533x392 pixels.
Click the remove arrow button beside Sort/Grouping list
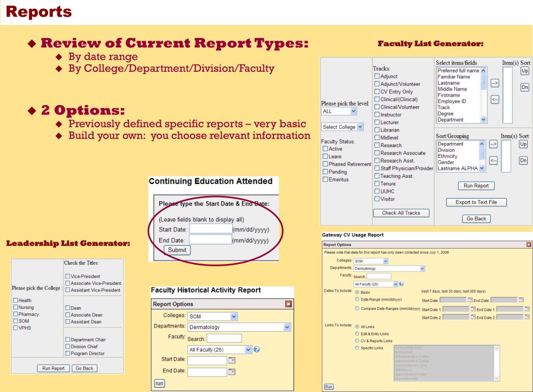[493, 160]
